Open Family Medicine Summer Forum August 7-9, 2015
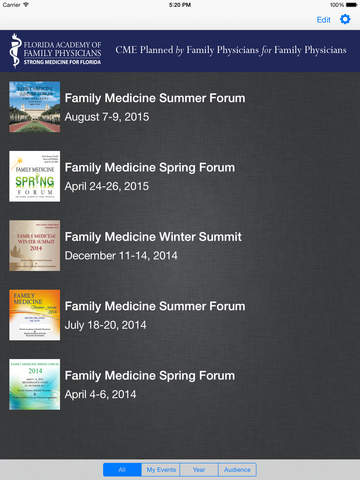The width and height of the screenshot is (360, 480). coord(180,107)
